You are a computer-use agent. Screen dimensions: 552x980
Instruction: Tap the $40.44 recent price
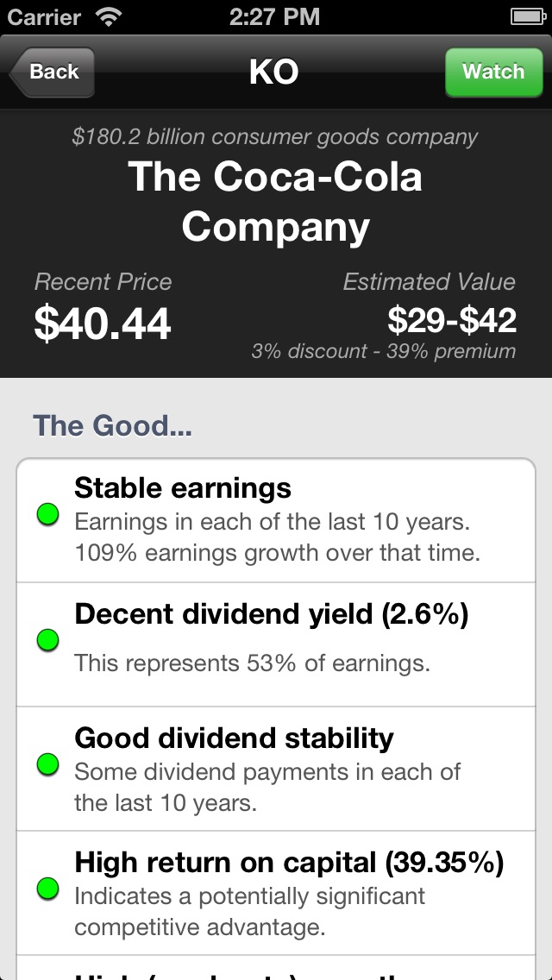pyautogui.click(x=103, y=323)
